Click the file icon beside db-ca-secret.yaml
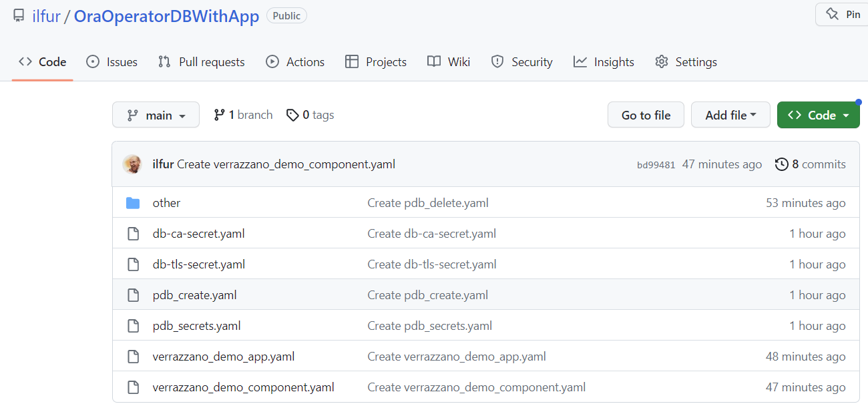Screen dimensions: 868x408 pyautogui.click(x=133, y=233)
